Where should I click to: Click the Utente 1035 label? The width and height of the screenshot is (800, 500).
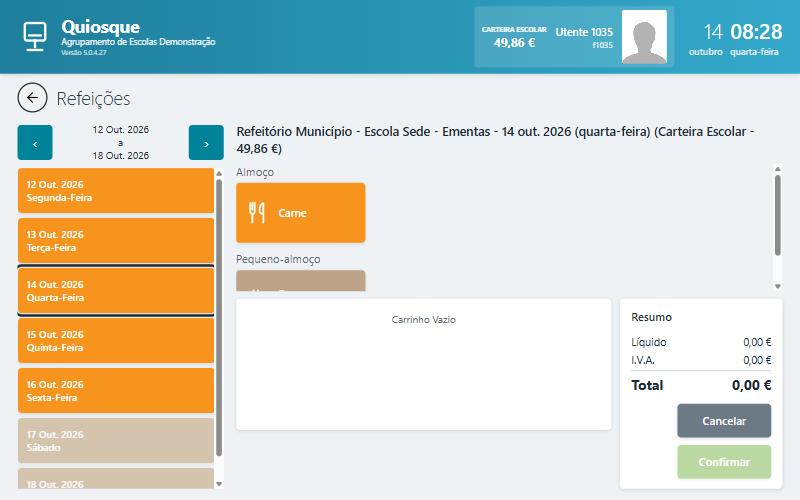coord(584,32)
